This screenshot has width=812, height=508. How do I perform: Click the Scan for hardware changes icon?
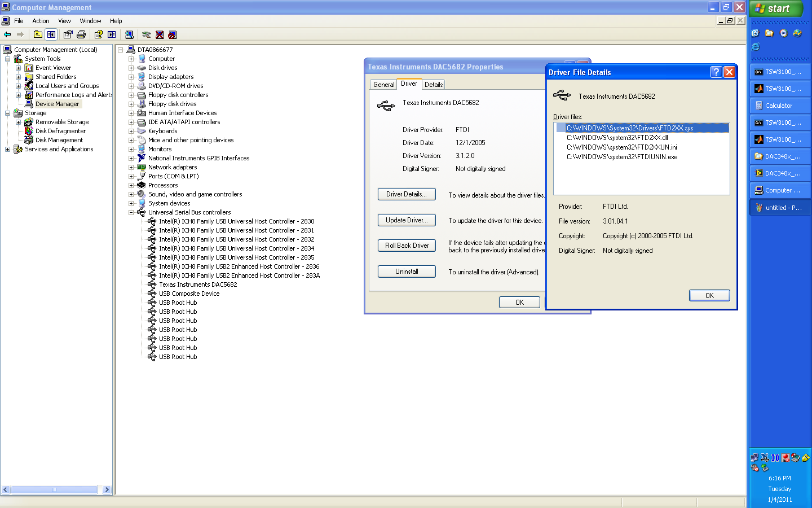coord(129,34)
